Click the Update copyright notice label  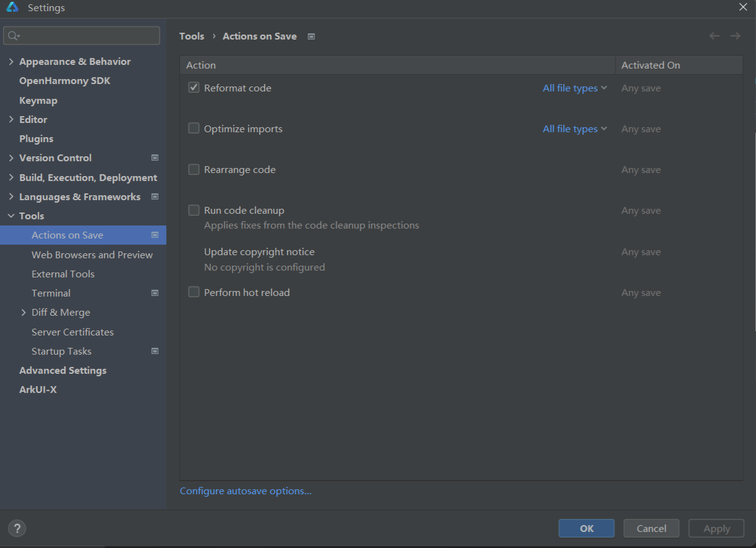[x=259, y=252]
